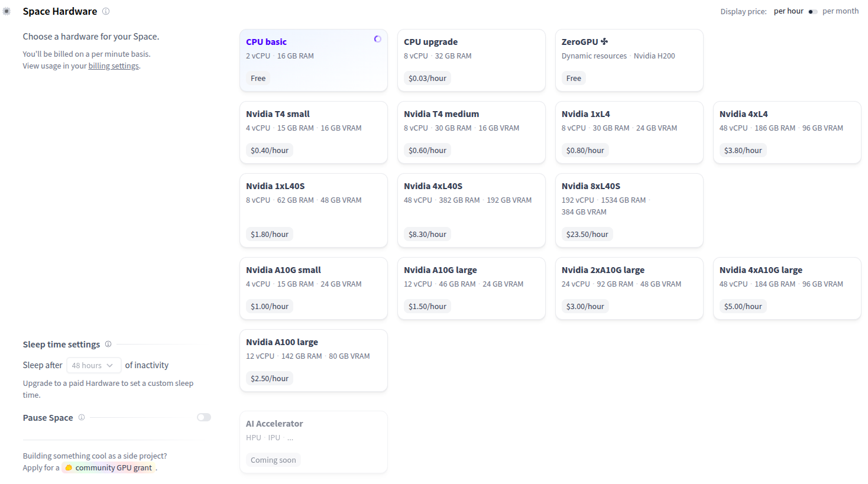Select the Nvidia T4 small hardware card
This screenshot has height=484, width=868.
click(313, 132)
